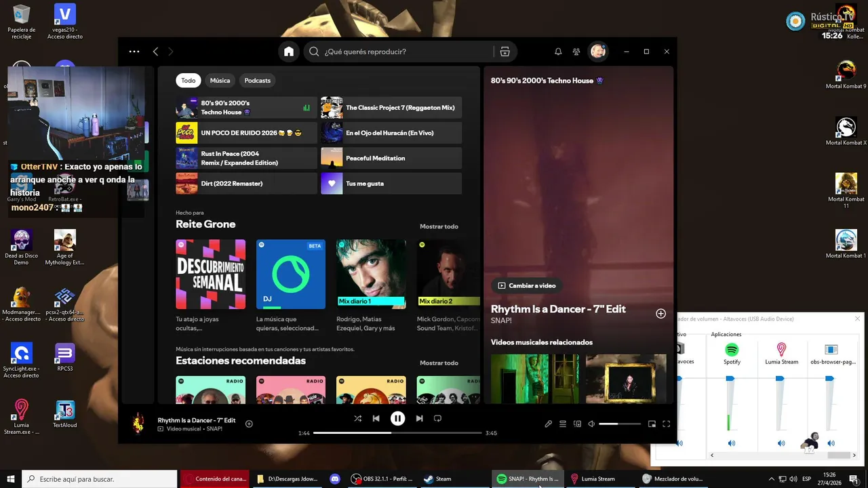Enter full screen mode icon

coord(666,424)
